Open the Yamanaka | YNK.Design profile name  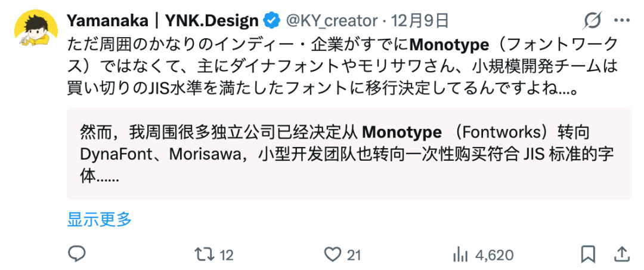pos(162,22)
